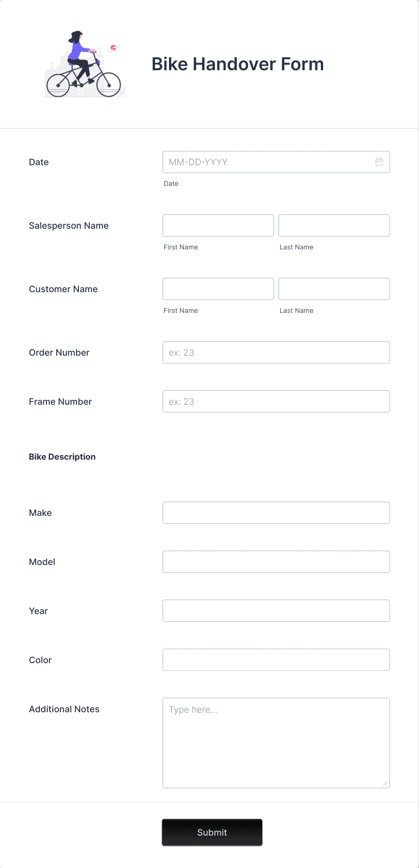This screenshot has height=868, width=419.
Task: Click the Customer First Name field
Action: click(218, 289)
